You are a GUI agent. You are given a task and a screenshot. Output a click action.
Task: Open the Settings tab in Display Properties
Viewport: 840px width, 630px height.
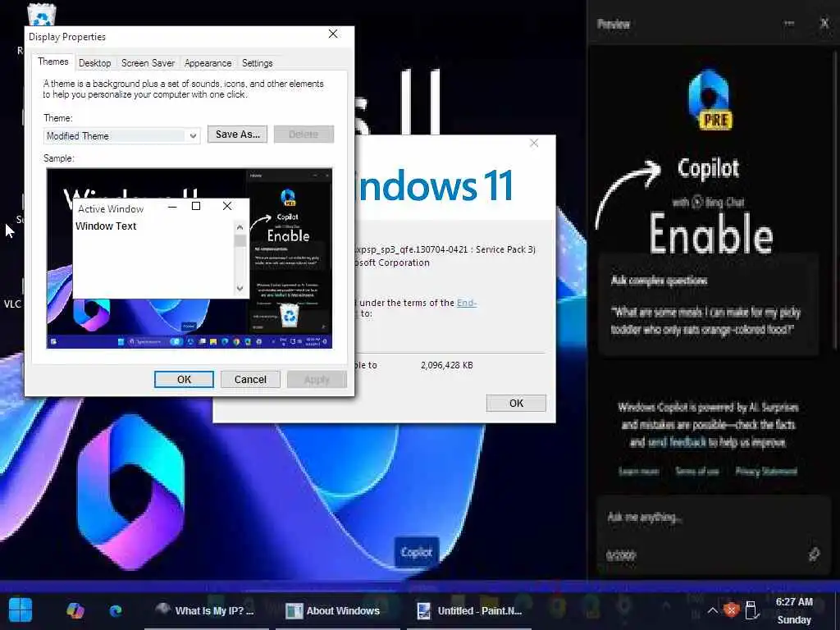pos(257,63)
